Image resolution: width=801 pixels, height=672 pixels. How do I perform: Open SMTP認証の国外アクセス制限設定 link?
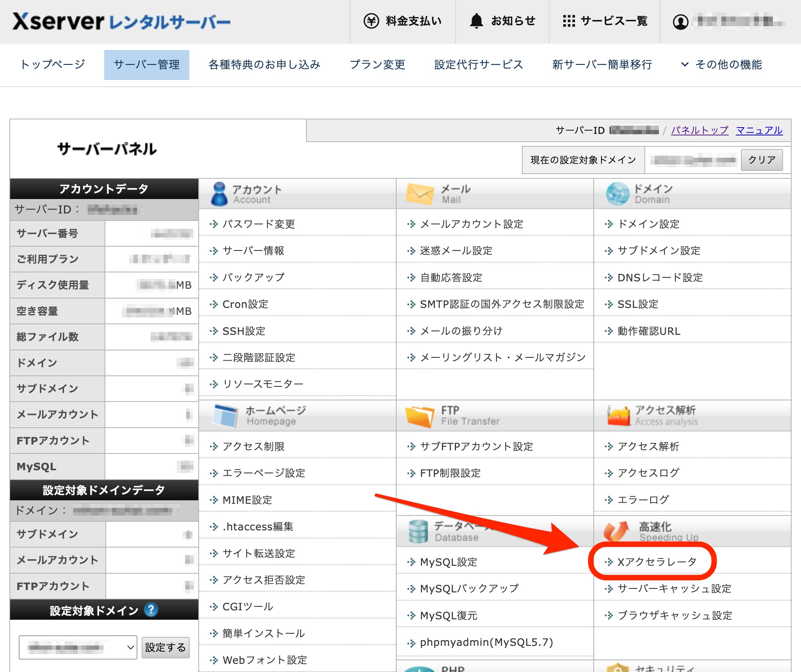coord(502,304)
